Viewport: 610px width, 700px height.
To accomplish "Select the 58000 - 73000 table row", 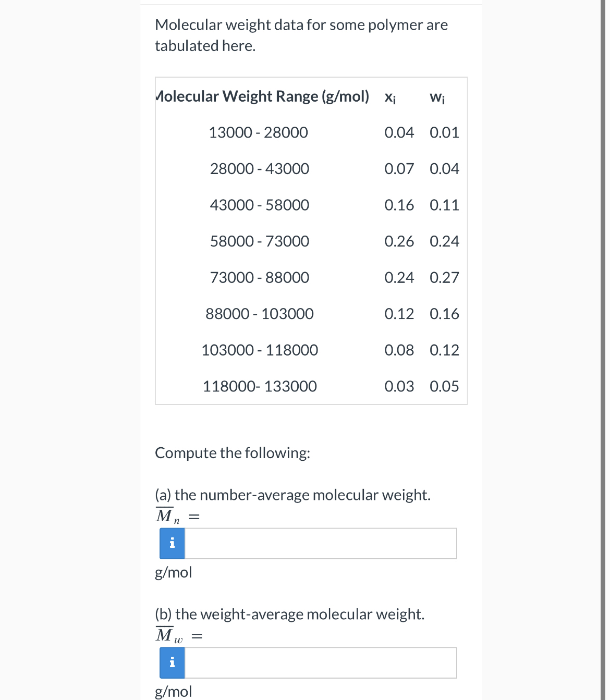I will (x=259, y=241).
